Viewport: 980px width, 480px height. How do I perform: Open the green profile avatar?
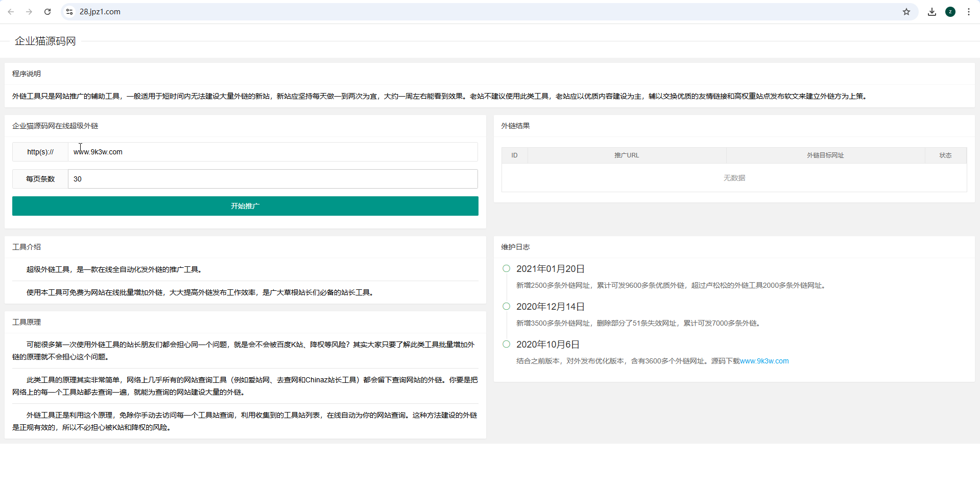[x=950, y=12]
